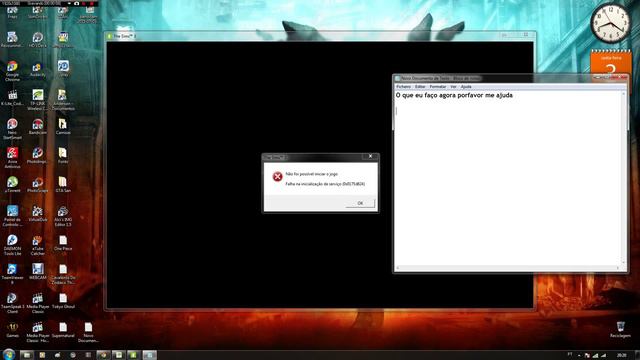This screenshot has width=640, height=360.
Task: Open the GTA San folder icon
Action: pos(63,185)
